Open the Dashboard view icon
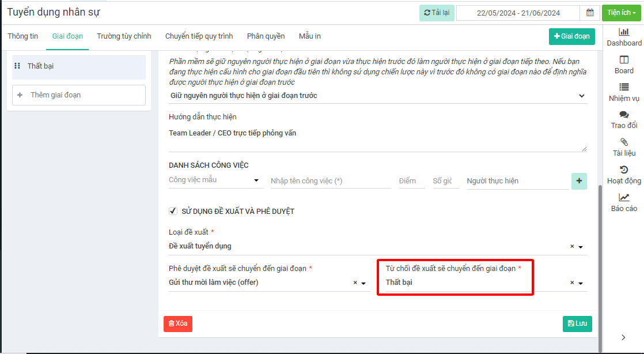This screenshot has height=354, width=644. 624,32
